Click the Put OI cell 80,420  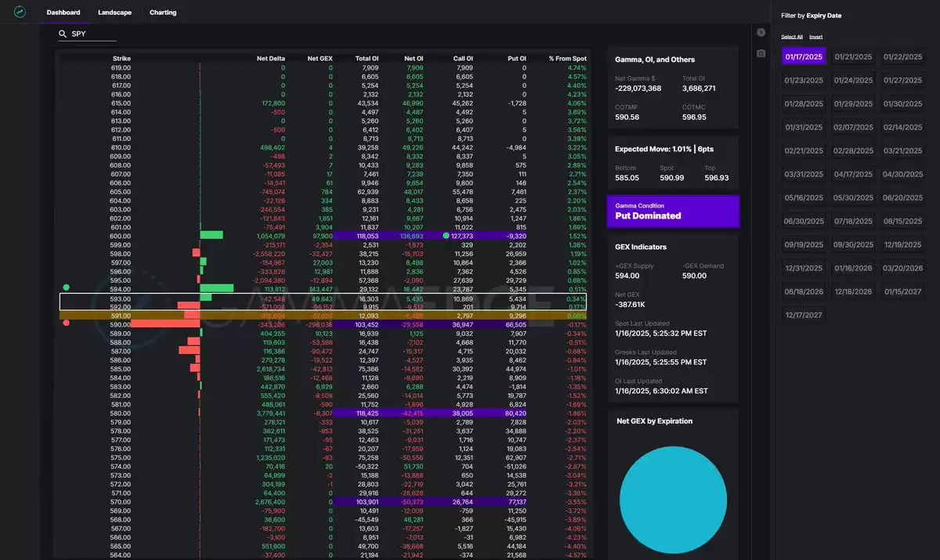[516, 414]
